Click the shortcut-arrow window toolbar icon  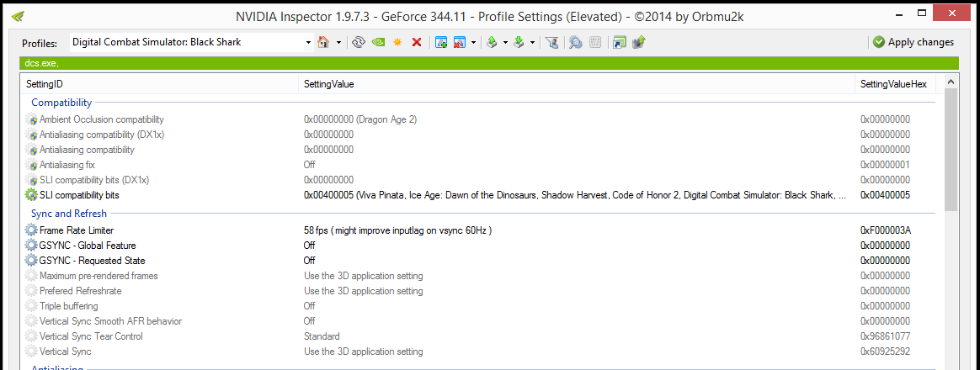coord(620,42)
